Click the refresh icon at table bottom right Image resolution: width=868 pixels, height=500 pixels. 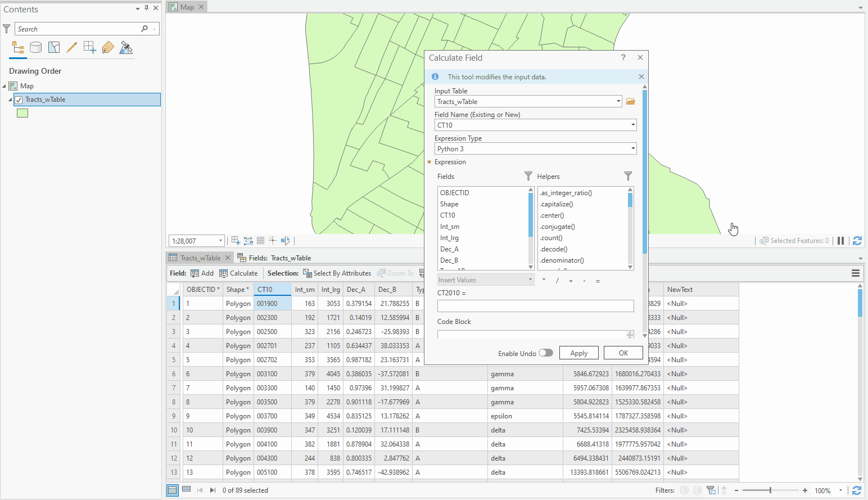pos(857,490)
